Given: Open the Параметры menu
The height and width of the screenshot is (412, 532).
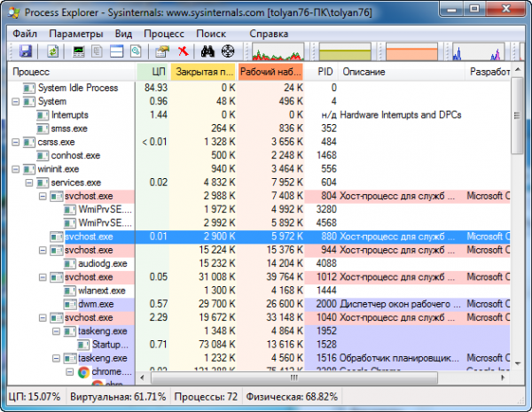Looking at the screenshot, I should [76, 34].
